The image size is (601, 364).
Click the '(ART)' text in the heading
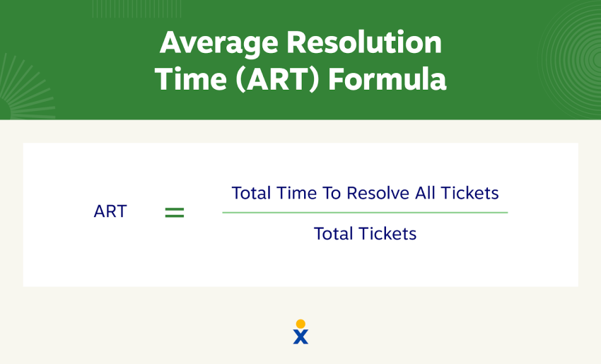pyautogui.click(x=277, y=79)
